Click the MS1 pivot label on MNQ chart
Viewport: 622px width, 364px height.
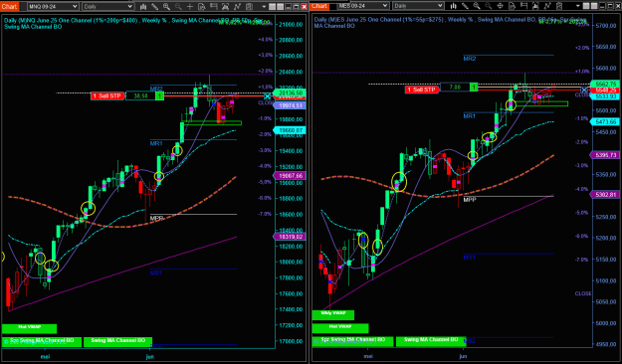click(156, 273)
